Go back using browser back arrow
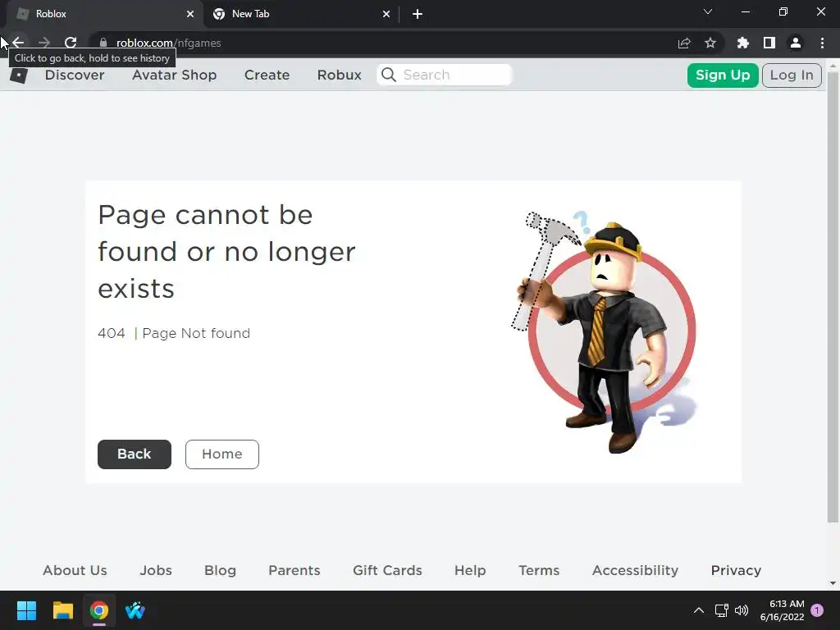The height and width of the screenshot is (630, 840). pos(18,43)
